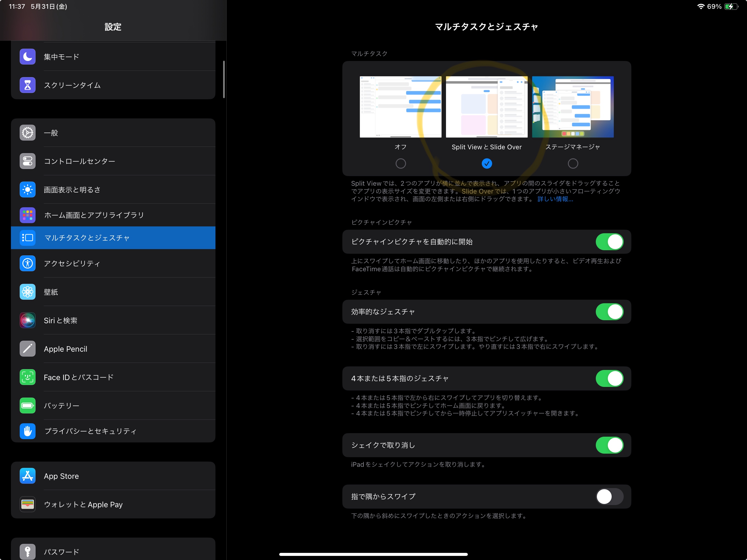Open アクセシビリティ icon in sidebar

[27, 263]
